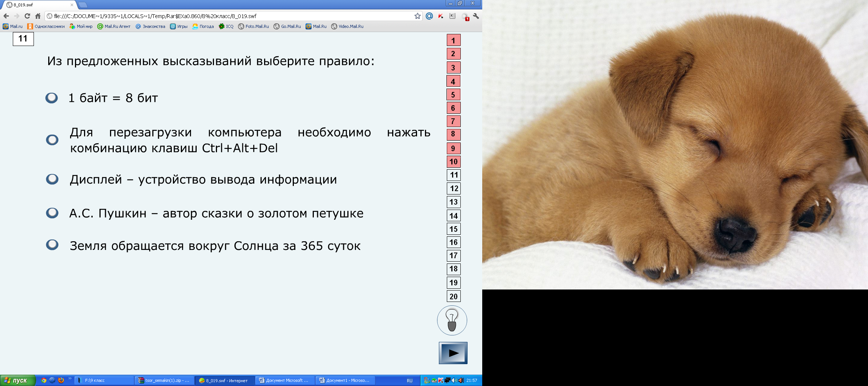This screenshot has height=386, width=868.
Task: Click the browser back arrow
Action: point(6,16)
